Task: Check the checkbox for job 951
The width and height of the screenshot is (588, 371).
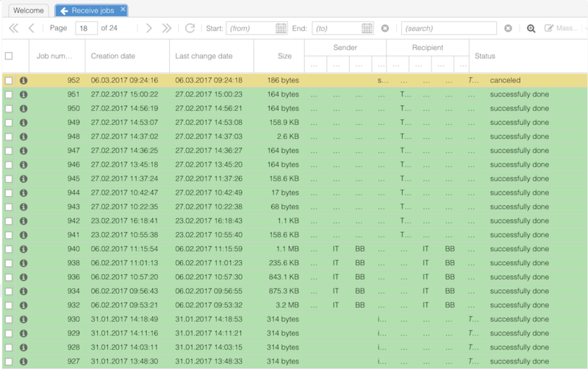Action: pyautogui.click(x=9, y=95)
